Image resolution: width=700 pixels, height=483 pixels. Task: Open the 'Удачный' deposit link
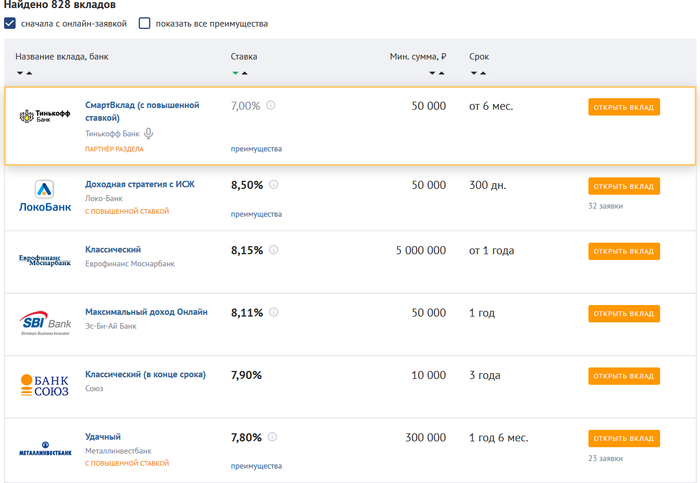click(x=103, y=437)
